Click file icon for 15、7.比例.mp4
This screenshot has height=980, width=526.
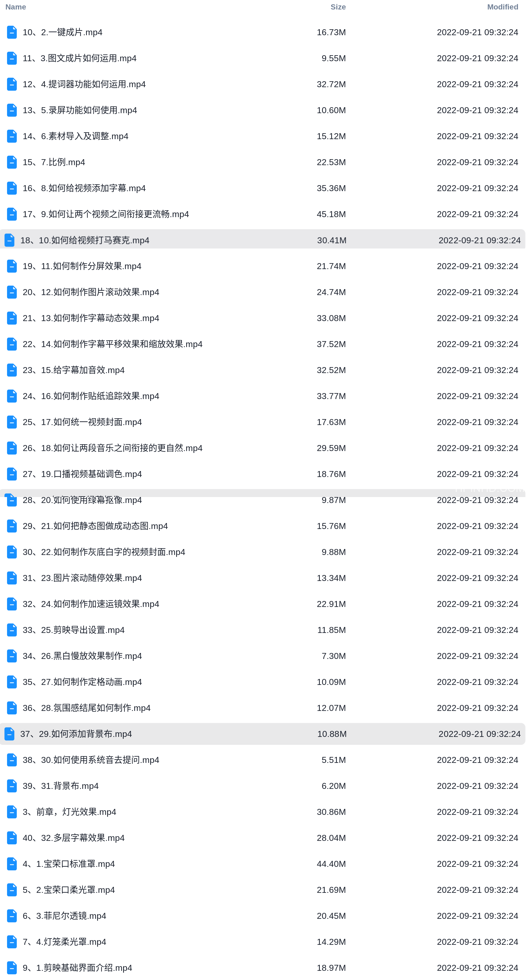click(12, 162)
